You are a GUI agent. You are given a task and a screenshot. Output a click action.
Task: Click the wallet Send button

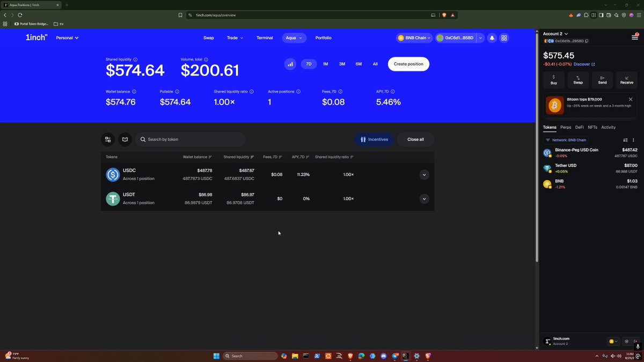tap(602, 80)
